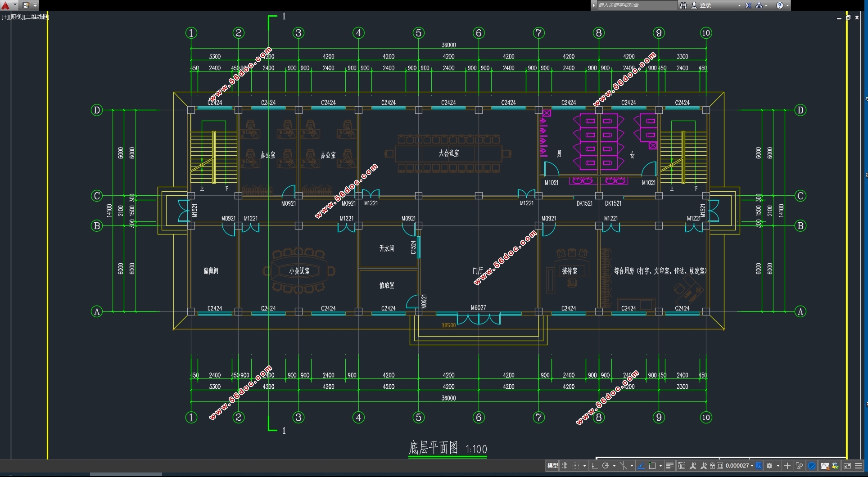Open the isometric drafting plane dropdown
This screenshot has width=868, height=477.
632,466
